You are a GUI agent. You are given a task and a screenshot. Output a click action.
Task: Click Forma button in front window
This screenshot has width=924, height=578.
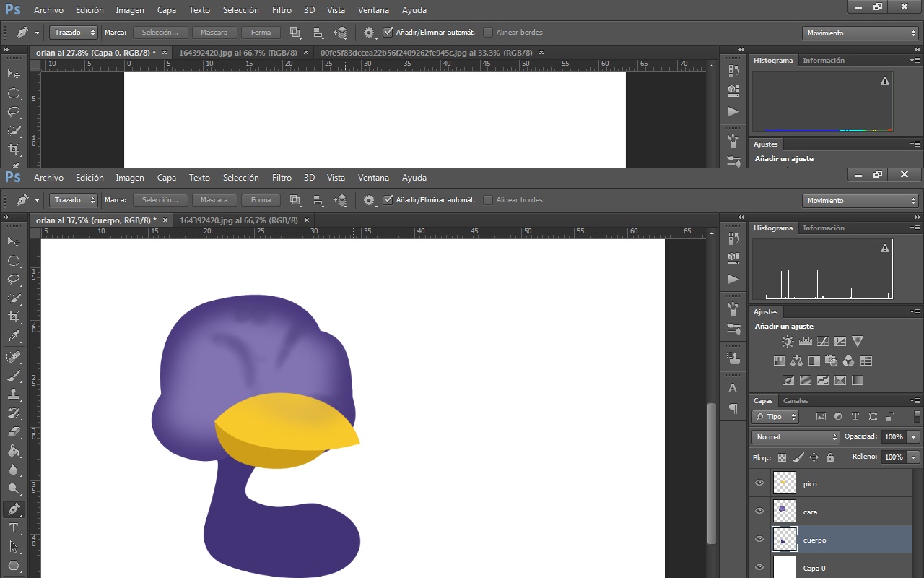point(261,200)
